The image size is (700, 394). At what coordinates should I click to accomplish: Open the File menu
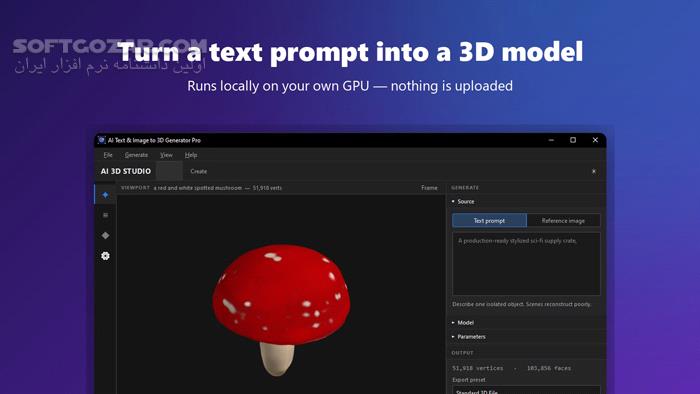tap(108, 155)
